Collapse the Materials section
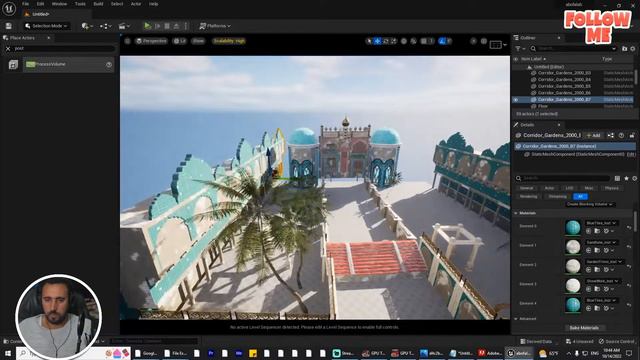This screenshot has height=360, width=640. pos(516,213)
